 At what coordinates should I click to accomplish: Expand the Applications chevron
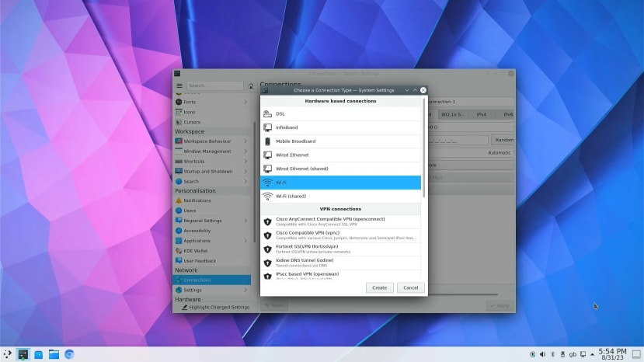tap(245, 241)
